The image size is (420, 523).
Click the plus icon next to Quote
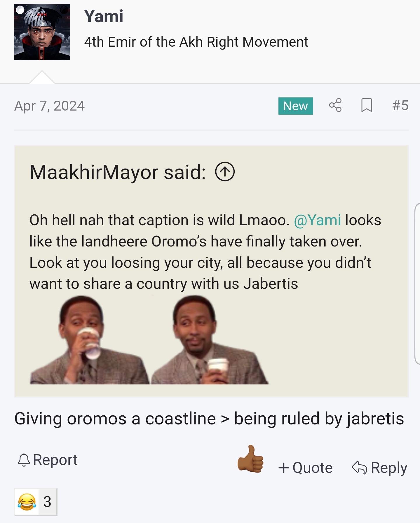coord(283,468)
